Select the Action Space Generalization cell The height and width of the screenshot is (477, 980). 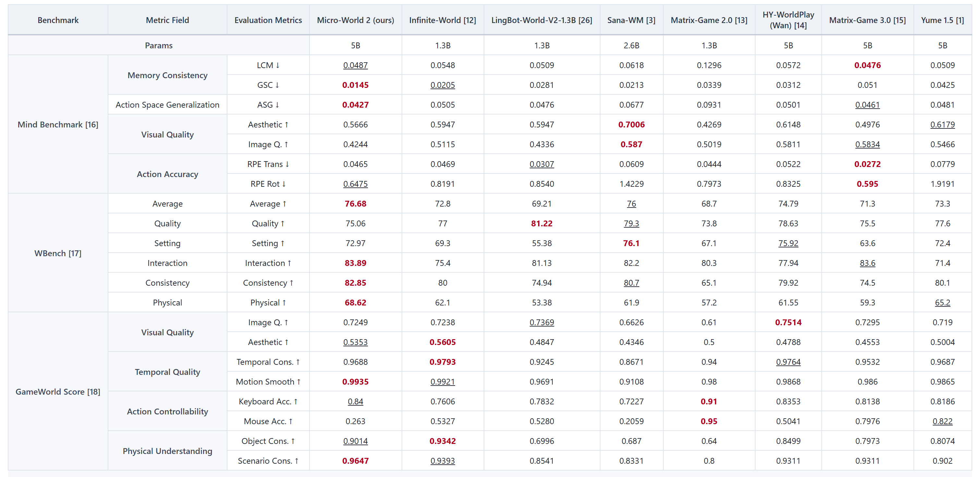pyautogui.click(x=167, y=105)
